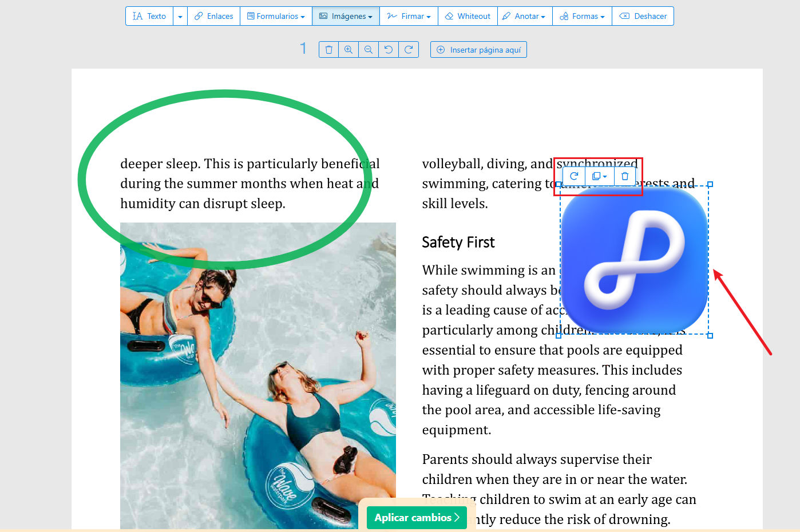Rotate the selected logo image
Viewport: 800px width, 532px height.
point(574,176)
